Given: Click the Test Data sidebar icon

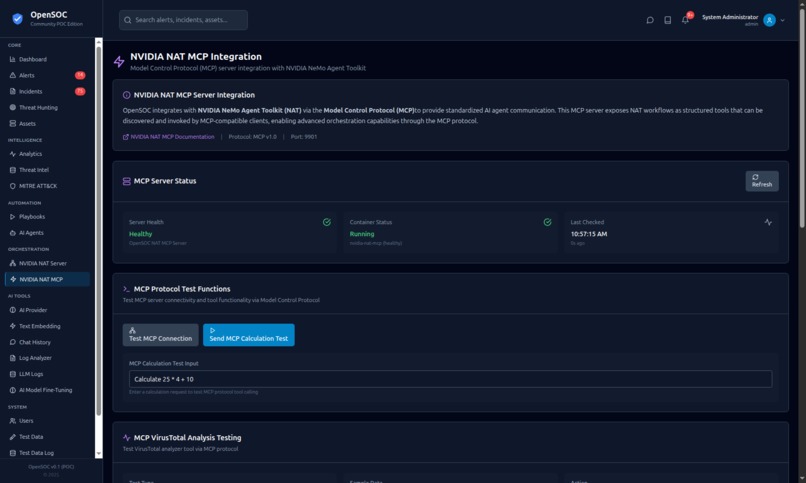Looking at the screenshot, I should pyautogui.click(x=13, y=437).
